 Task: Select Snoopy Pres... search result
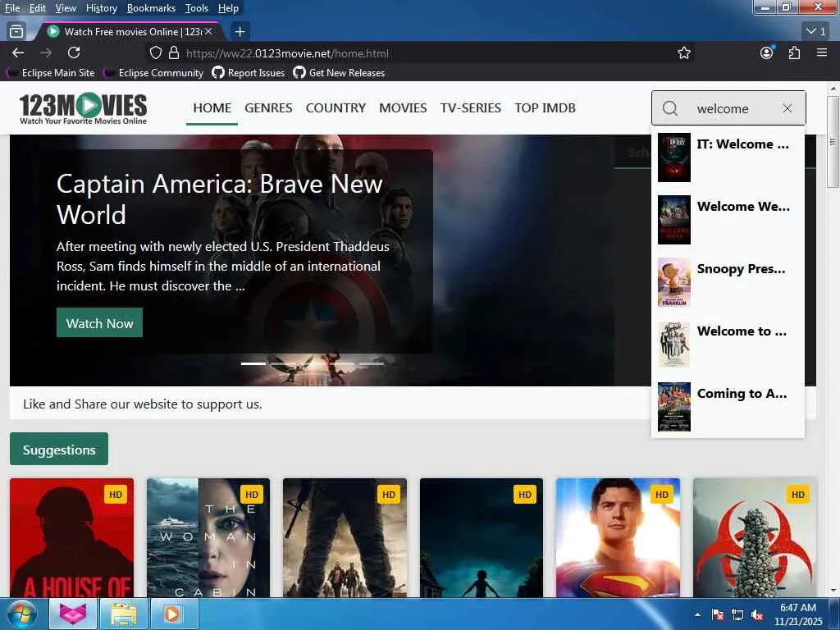click(x=728, y=282)
